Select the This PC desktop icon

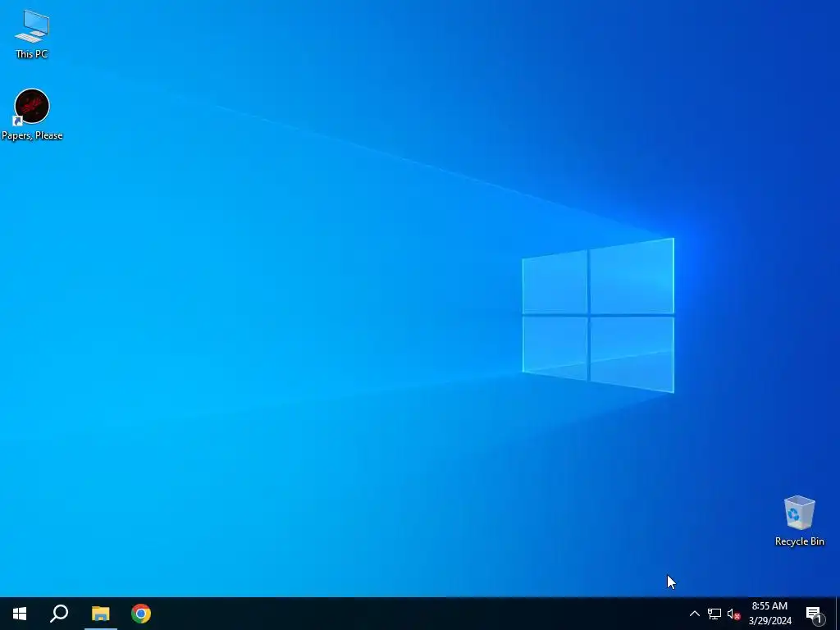[x=32, y=34]
